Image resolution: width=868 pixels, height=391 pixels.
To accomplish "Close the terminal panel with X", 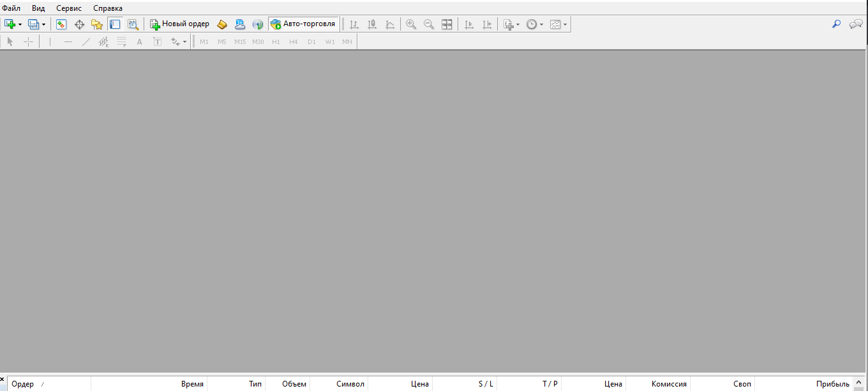I will (x=3, y=380).
